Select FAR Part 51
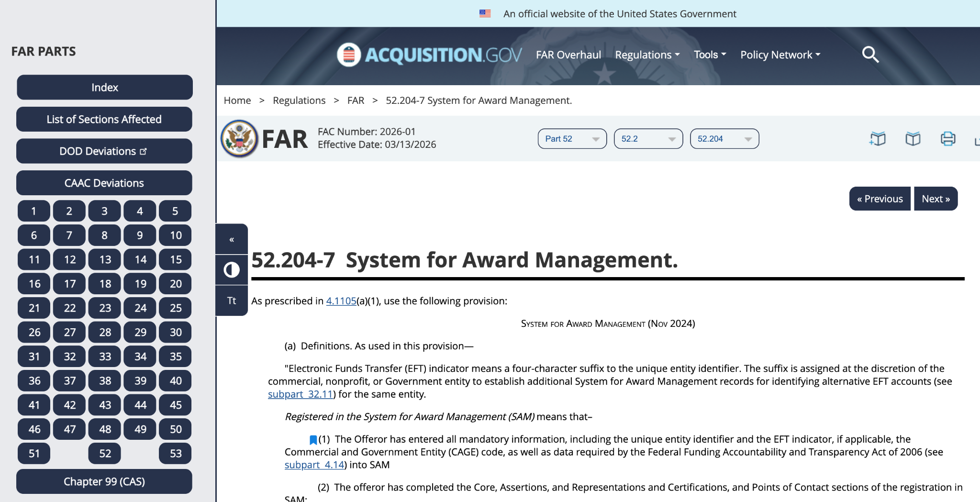980x502 pixels. click(34, 454)
